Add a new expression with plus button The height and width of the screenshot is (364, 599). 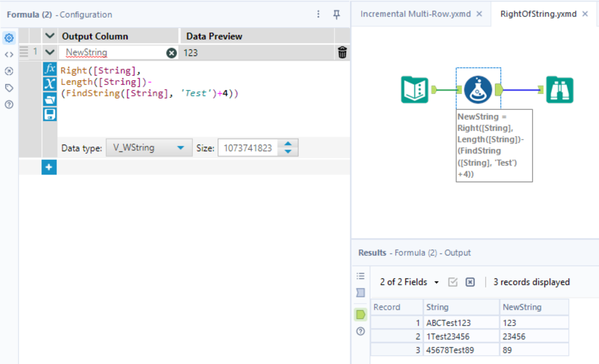pyautogui.click(x=49, y=167)
